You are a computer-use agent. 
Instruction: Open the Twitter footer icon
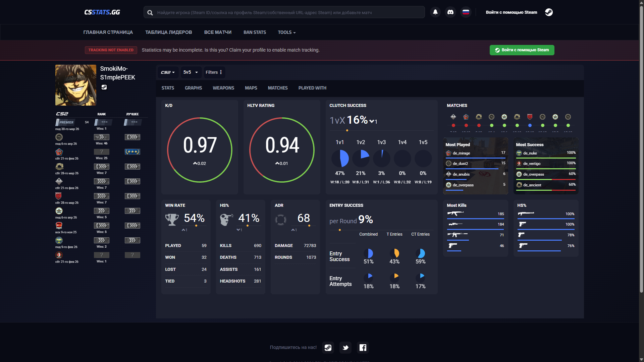point(345,348)
